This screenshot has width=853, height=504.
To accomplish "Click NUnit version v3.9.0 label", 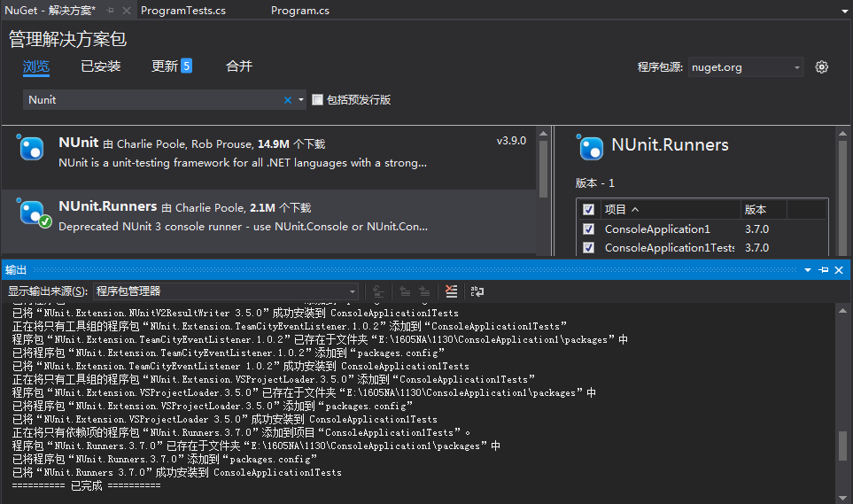I will [x=511, y=141].
